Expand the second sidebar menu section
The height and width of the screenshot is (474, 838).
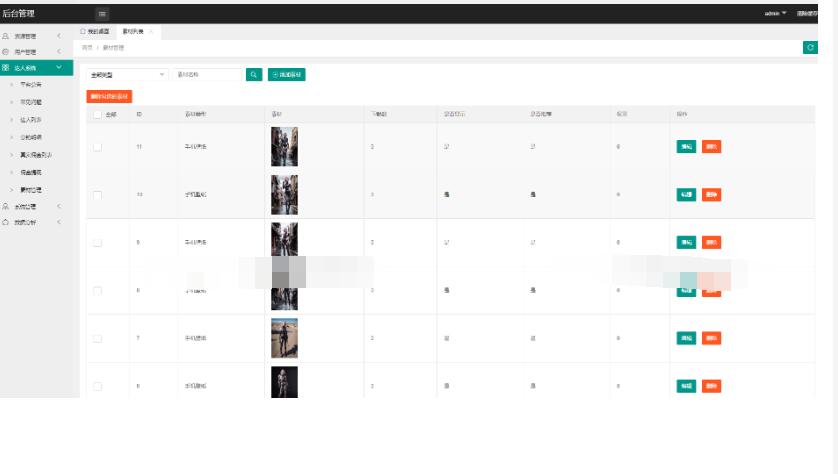point(59,52)
